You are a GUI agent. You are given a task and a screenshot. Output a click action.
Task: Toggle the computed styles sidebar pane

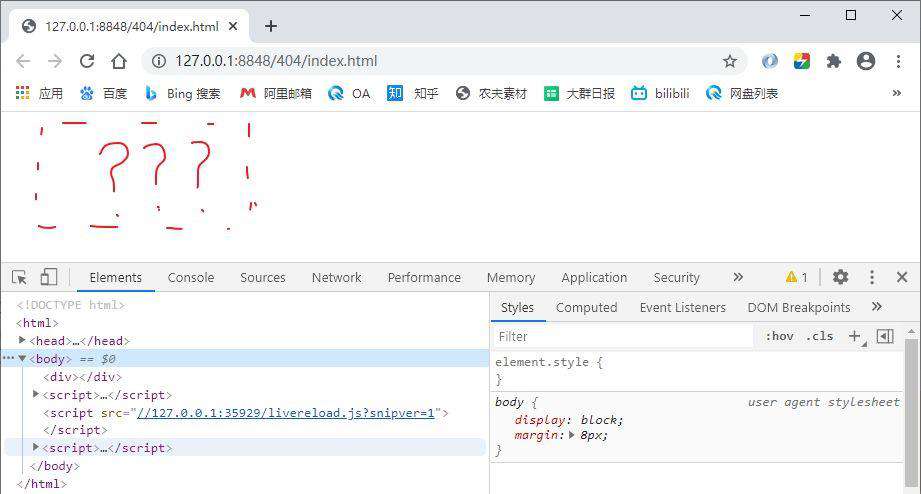pyautogui.click(x=885, y=336)
